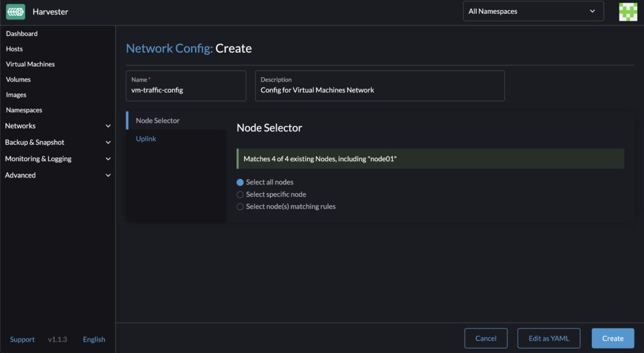Open the Support link

pyautogui.click(x=23, y=340)
